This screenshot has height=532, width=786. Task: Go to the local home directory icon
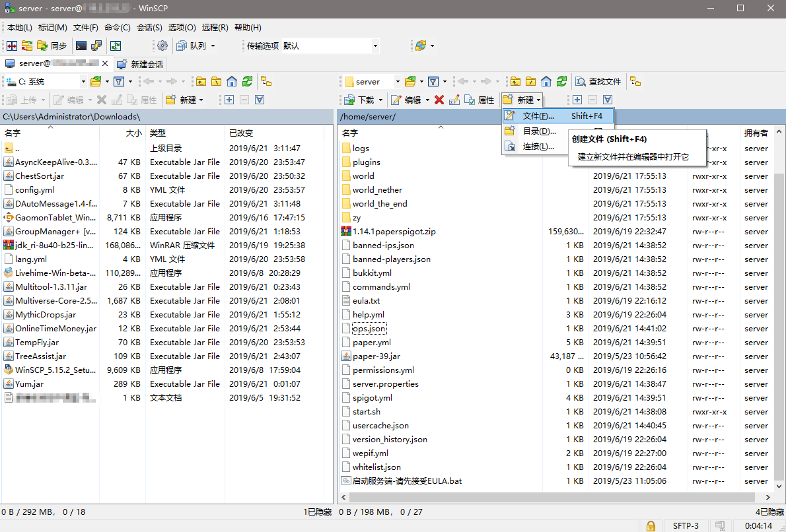tap(232, 82)
